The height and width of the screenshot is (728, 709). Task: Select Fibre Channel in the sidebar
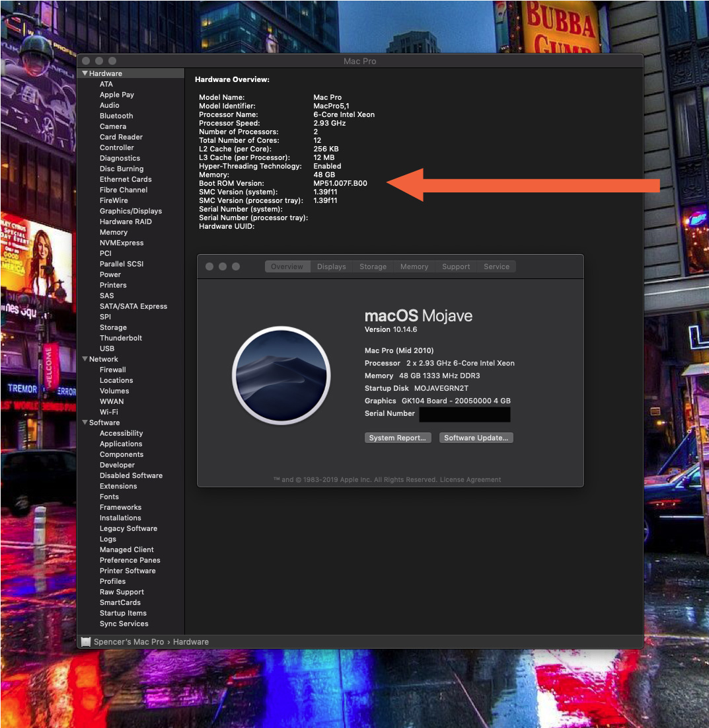click(x=124, y=190)
